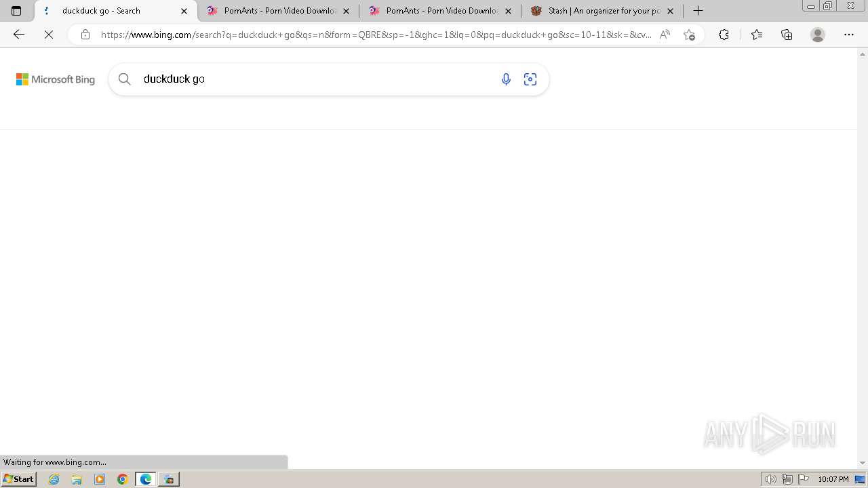Restore down the browser window
This screenshot has width=868, height=488.
[828, 6]
